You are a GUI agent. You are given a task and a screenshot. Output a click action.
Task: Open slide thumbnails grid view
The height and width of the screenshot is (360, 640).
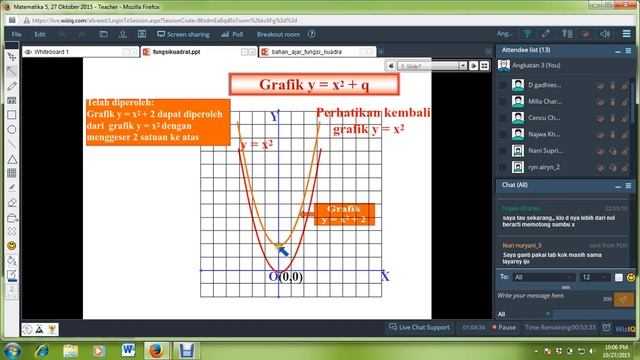coord(484,66)
